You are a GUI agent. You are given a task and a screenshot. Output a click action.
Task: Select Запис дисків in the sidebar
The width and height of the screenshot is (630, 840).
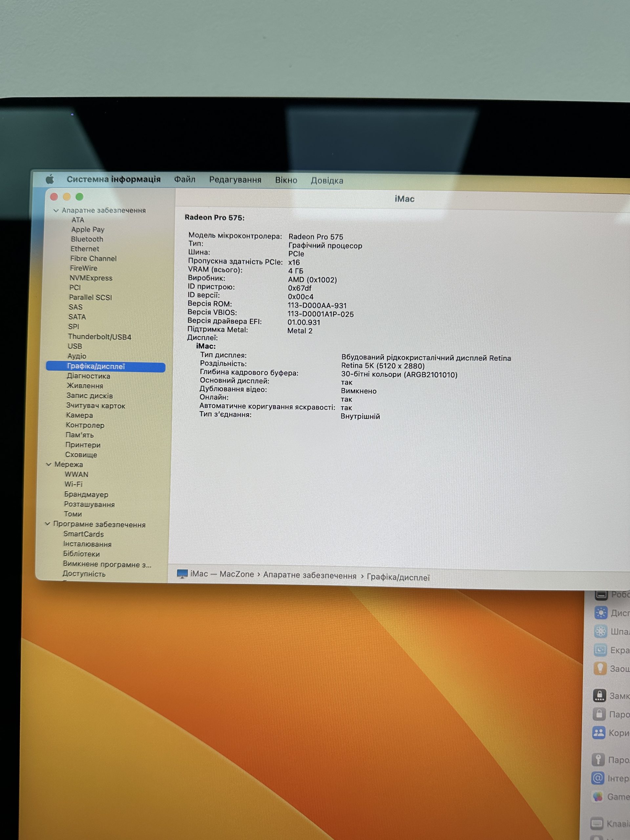90,396
